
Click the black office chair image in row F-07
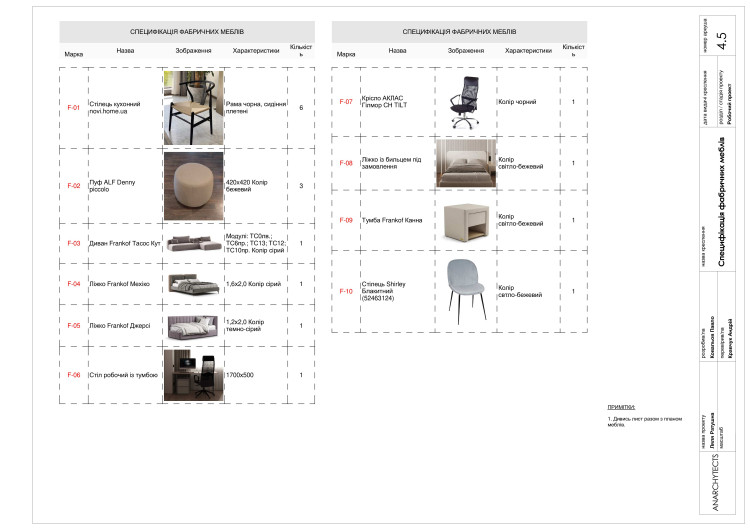463,102
